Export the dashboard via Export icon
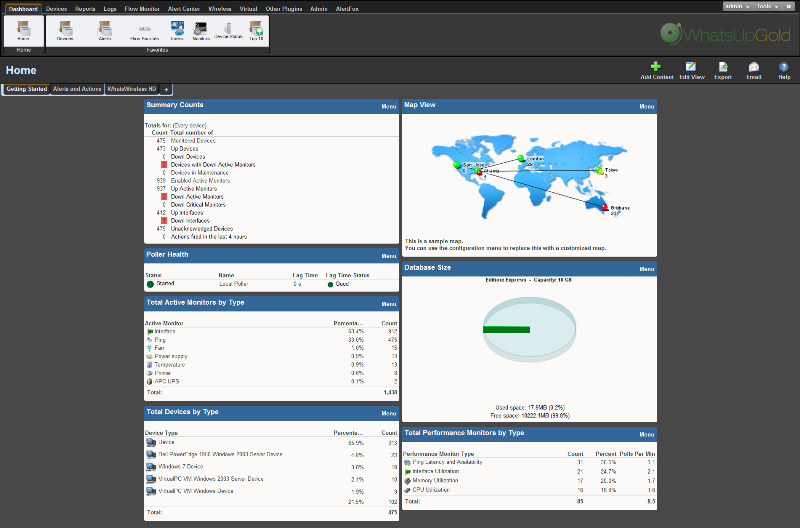Viewport: 800px width, 528px height. pos(723,69)
